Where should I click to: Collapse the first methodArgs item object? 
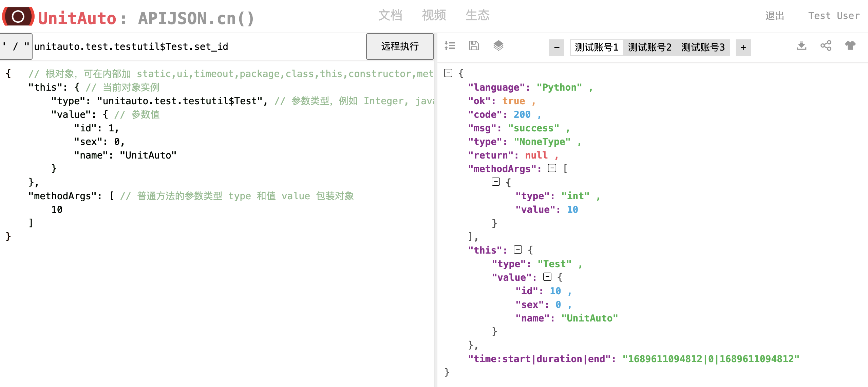pyautogui.click(x=496, y=182)
